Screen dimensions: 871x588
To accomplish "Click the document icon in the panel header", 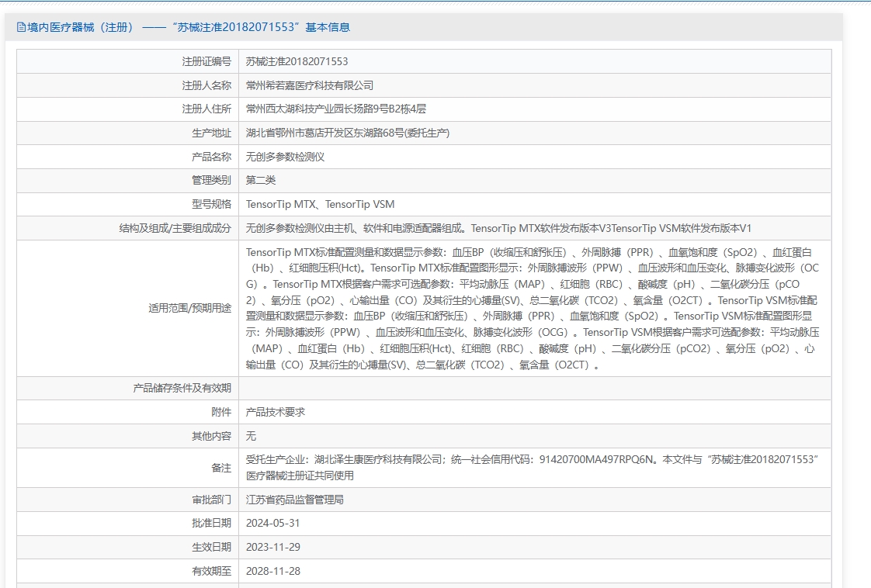I will coord(21,27).
